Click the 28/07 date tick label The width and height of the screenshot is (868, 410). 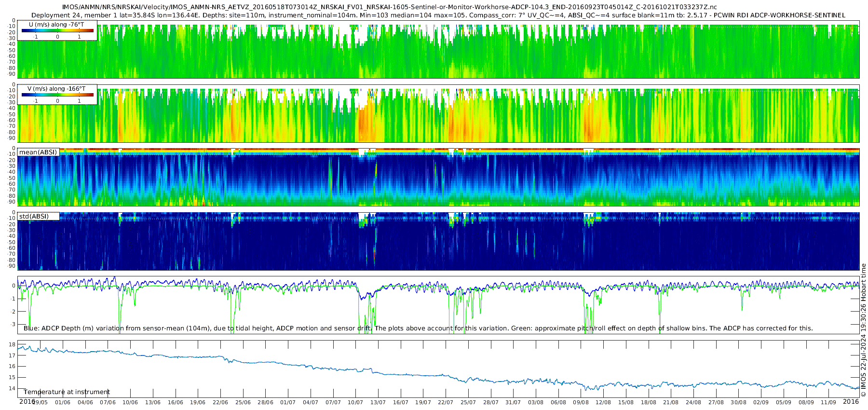pos(491,402)
